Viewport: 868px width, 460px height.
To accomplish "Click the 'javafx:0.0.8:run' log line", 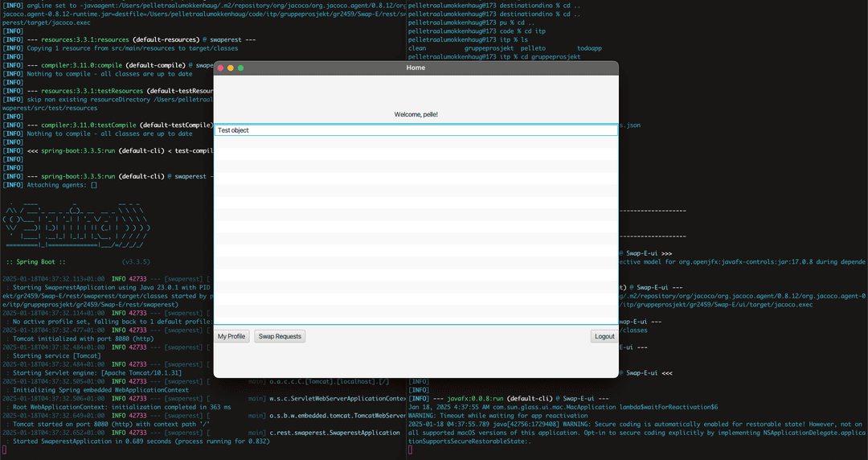I will coord(514,399).
